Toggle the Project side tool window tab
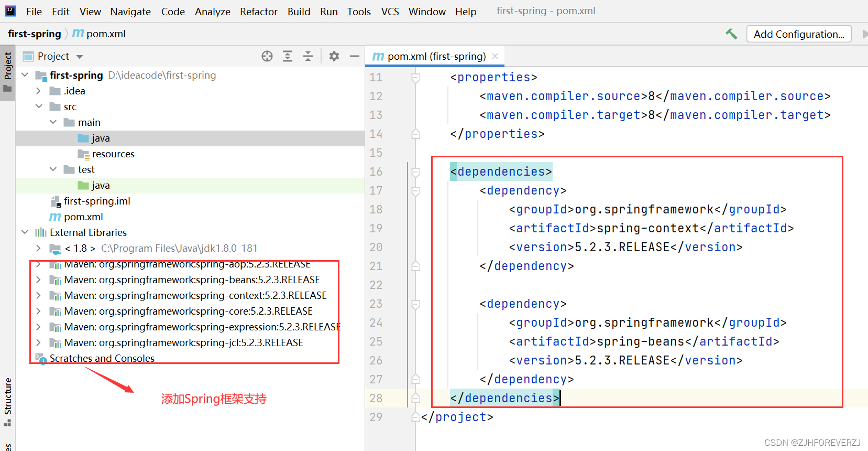Viewport: 868px width, 451px height. click(x=7, y=72)
